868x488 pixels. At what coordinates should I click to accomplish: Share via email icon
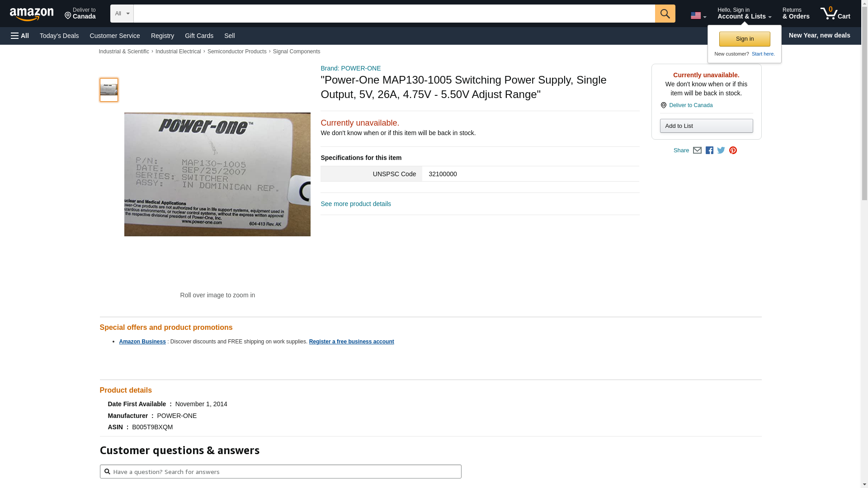[x=697, y=150]
